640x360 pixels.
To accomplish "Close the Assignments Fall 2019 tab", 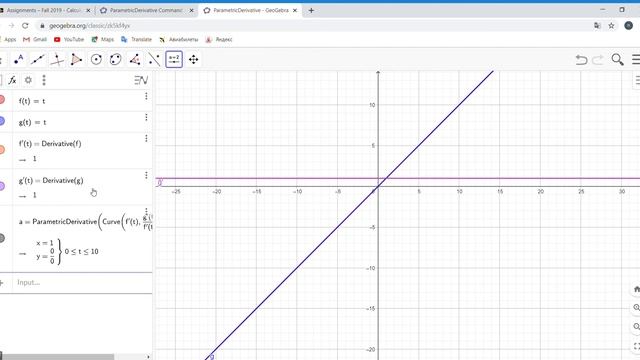I will (88, 11).
